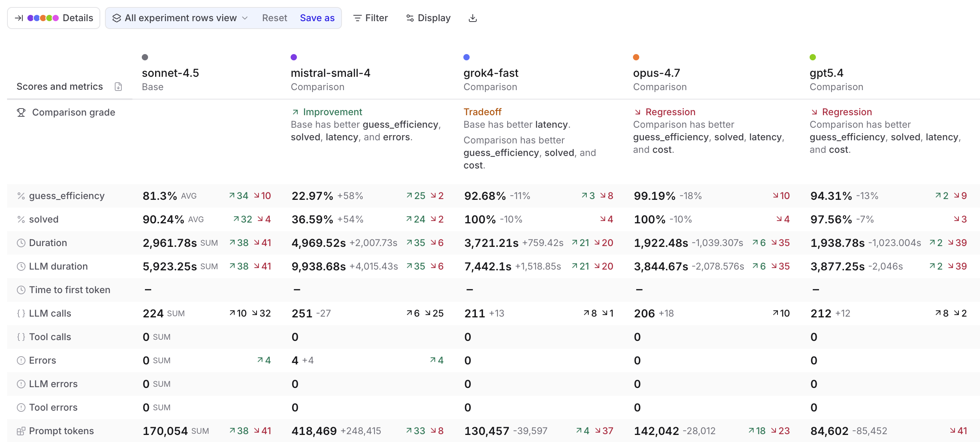
Task: Click the 418,469 Prompt tokens value for mistral-small-4
Action: 314,431
